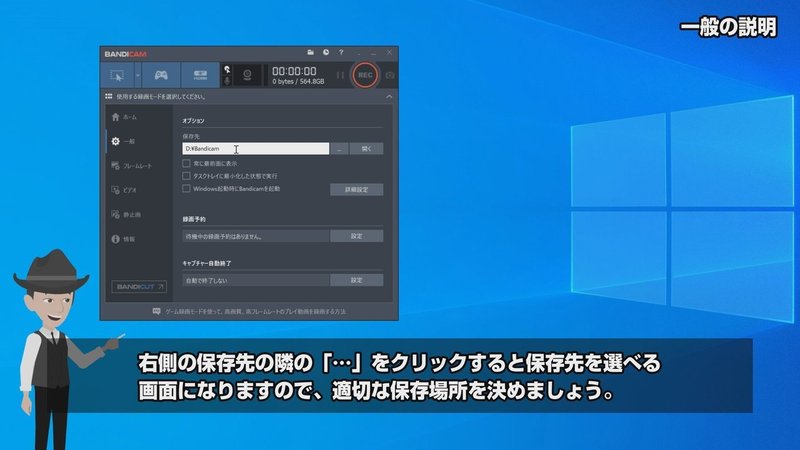The image size is (800, 450).
Task: Select screen recording mode icon
Action: [x=117, y=76]
